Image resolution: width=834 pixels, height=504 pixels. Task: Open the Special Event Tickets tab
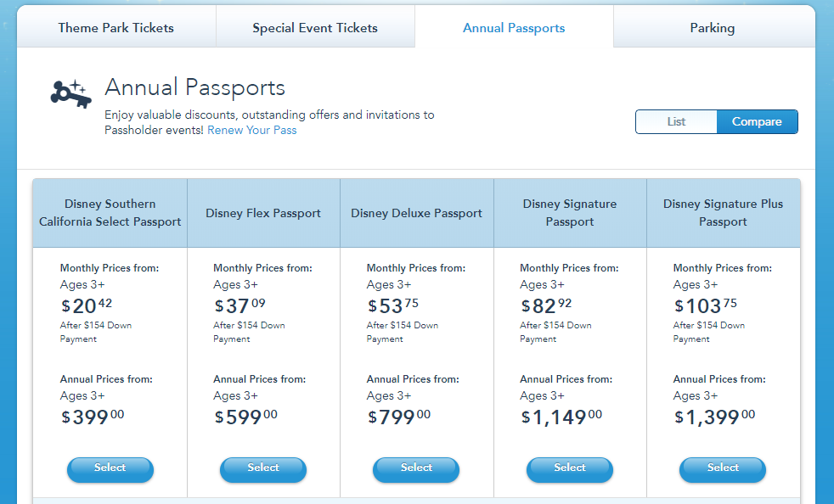(x=315, y=28)
